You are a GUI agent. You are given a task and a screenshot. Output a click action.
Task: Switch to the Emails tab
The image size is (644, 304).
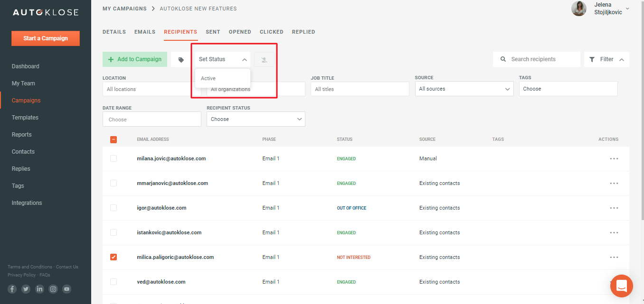pyautogui.click(x=145, y=32)
